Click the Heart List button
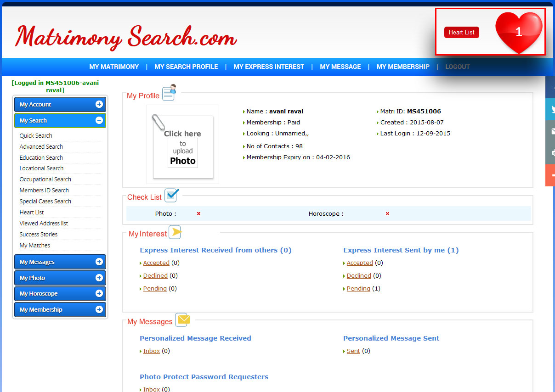Image resolution: width=555 pixels, height=392 pixels. tap(461, 32)
